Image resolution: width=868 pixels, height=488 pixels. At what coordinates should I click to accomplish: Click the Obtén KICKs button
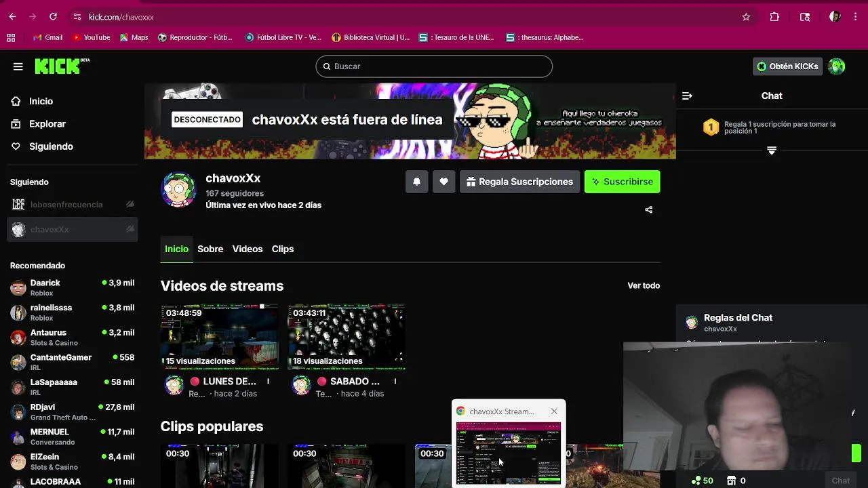(787, 66)
